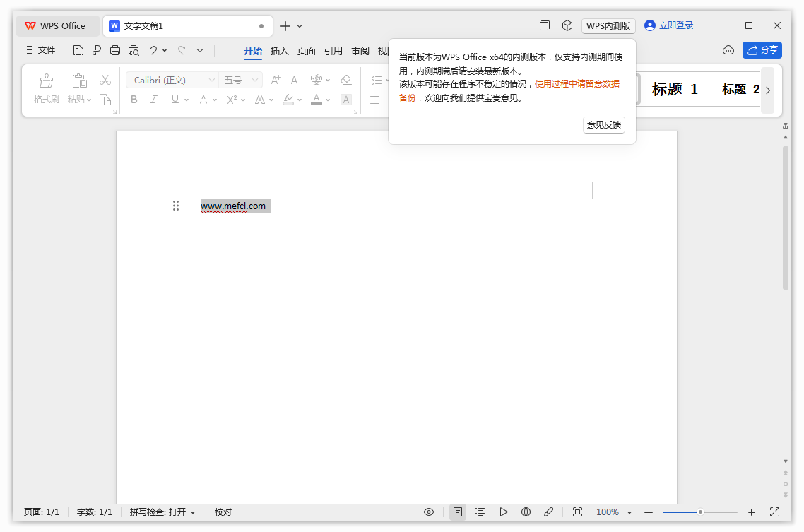Viewport: 804px width, 532px height.
Task: Toggle eye protection mode eye icon
Action: click(429, 512)
